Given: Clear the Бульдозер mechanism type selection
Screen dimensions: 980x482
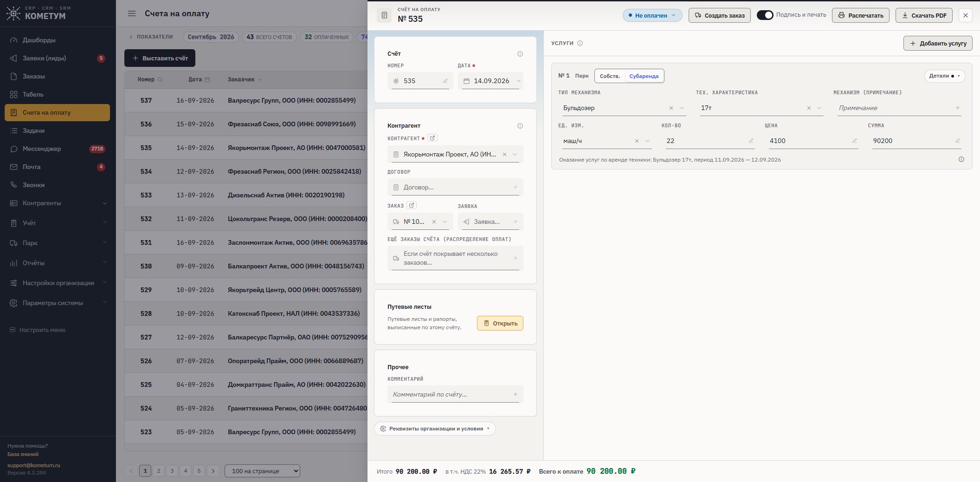Looking at the screenshot, I should click(x=671, y=108).
